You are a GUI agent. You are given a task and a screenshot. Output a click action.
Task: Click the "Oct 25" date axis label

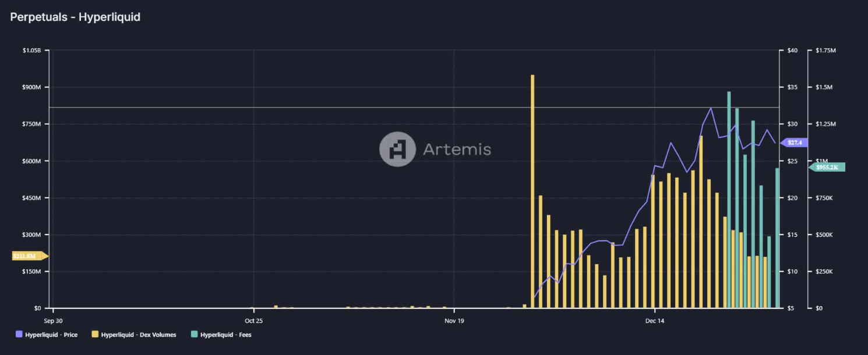coord(253,321)
